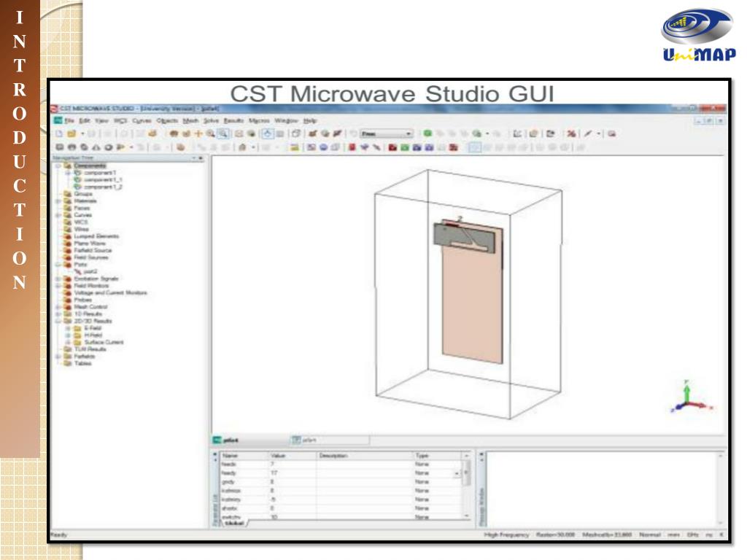This screenshot has width=747, height=560.
Task: Click the highlighted zoom-window magnifier icon
Action: [222, 134]
